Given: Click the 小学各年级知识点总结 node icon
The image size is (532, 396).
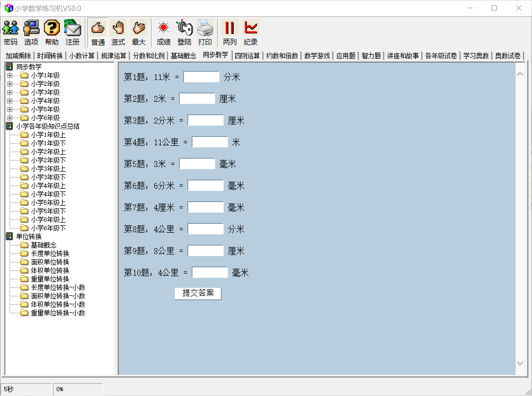Looking at the screenshot, I should 9,126.
